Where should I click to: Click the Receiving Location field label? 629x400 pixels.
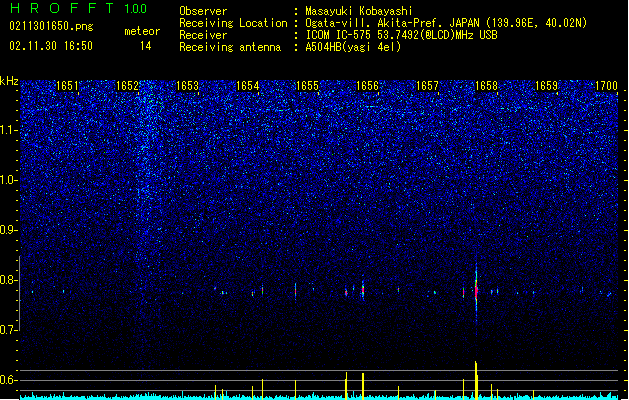233,23
